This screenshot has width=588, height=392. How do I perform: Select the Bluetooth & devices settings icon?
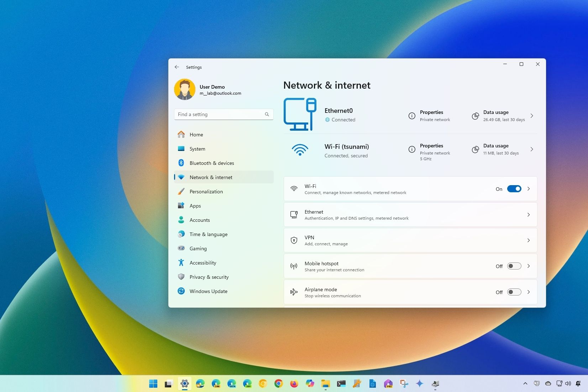182,163
